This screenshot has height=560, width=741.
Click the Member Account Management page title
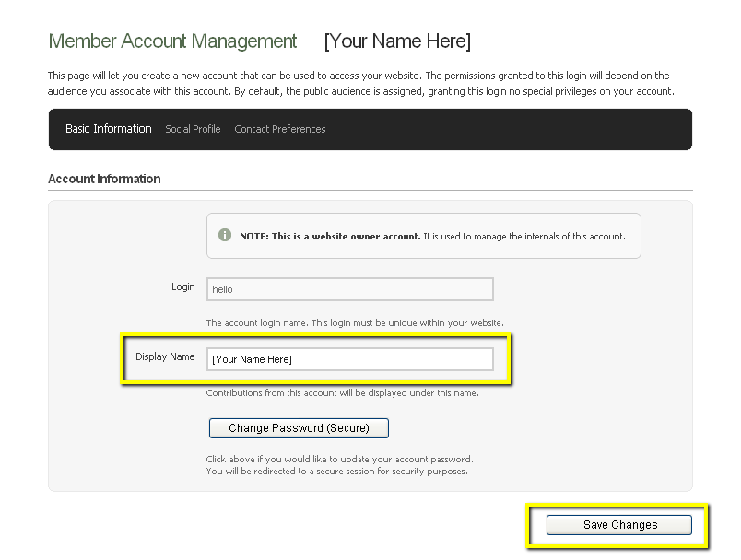click(172, 41)
